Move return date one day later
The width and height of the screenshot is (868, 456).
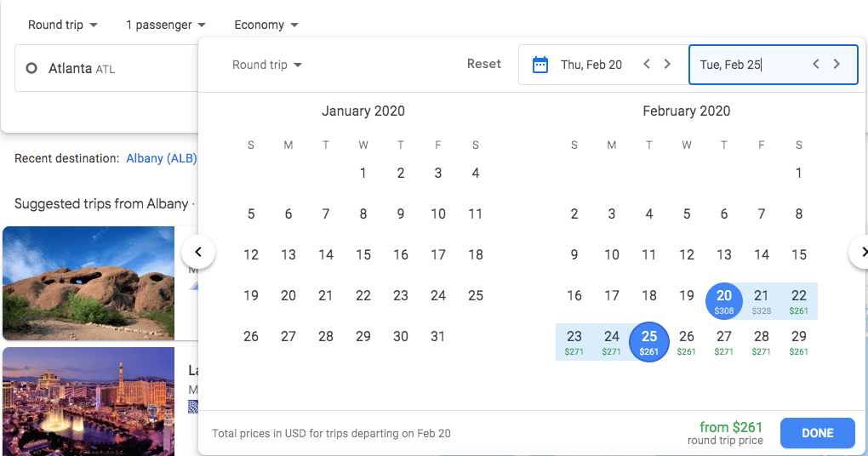pos(837,65)
